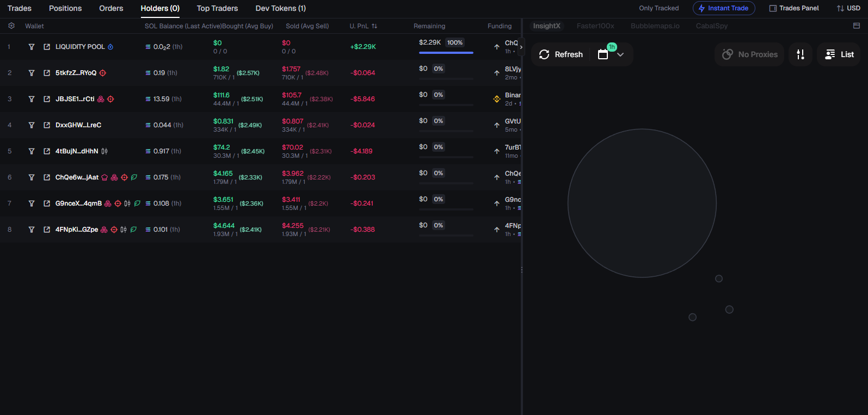Click the 8LVjy funding source

(x=513, y=69)
